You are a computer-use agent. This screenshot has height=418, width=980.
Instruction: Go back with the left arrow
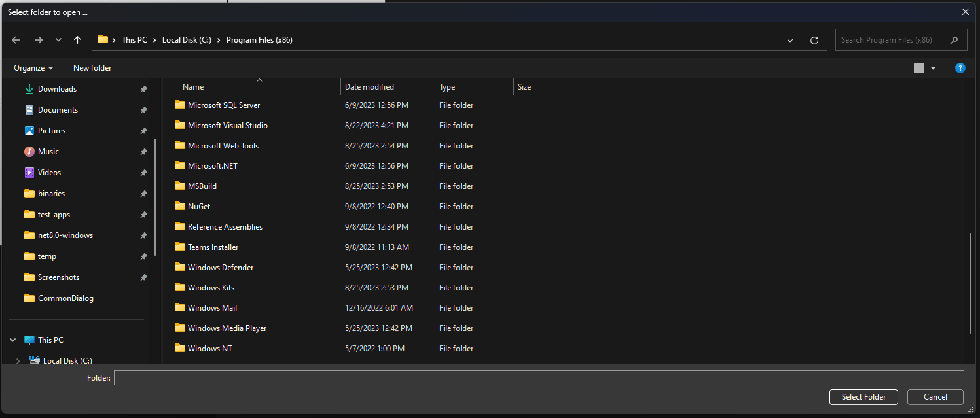tap(16, 40)
